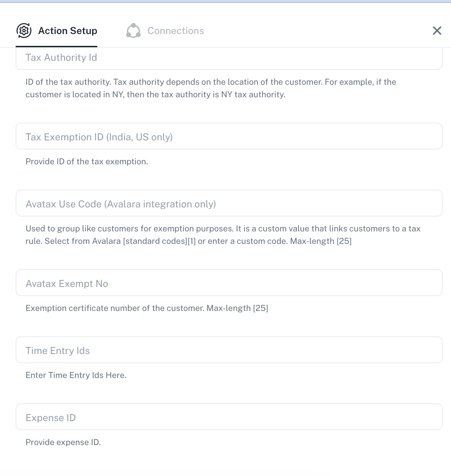The image size is (451, 476).
Task: Click the Action Setup gear icon
Action: (x=24, y=31)
